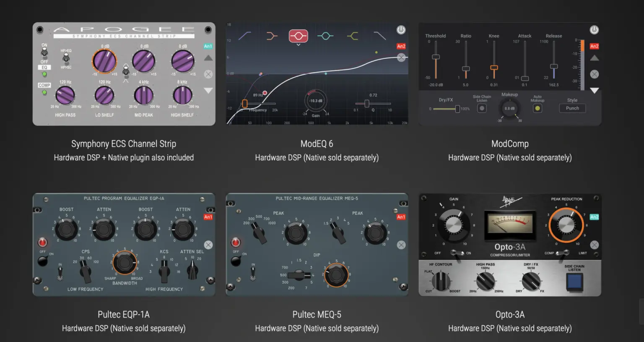Viewport: 644px width, 342px height.
Task: Select the teal peak band icon in ModEQ 6
Action: coord(325,36)
